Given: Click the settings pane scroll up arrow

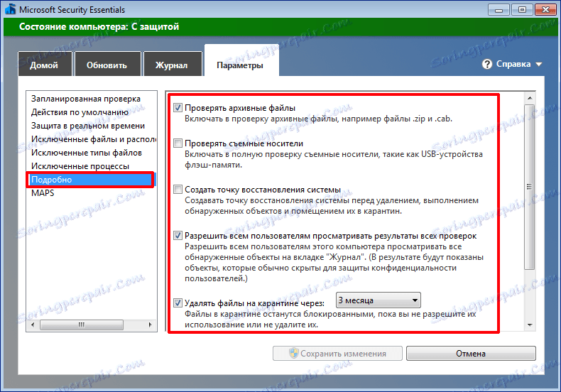Looking at the screenshot, I should pos(530,98).
